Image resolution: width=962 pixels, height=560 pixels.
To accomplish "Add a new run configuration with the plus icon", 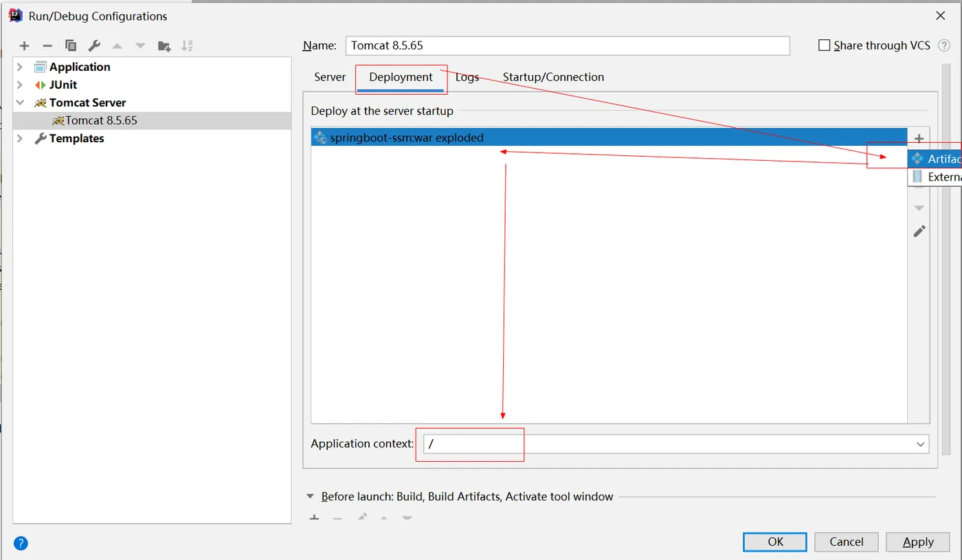I will pyautogui.click(x=25, y=46).
